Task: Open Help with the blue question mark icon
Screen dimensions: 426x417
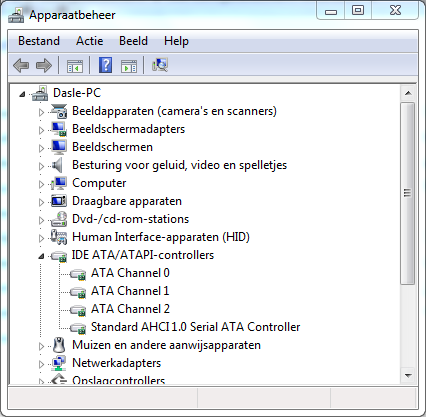Action: point(105,65)
